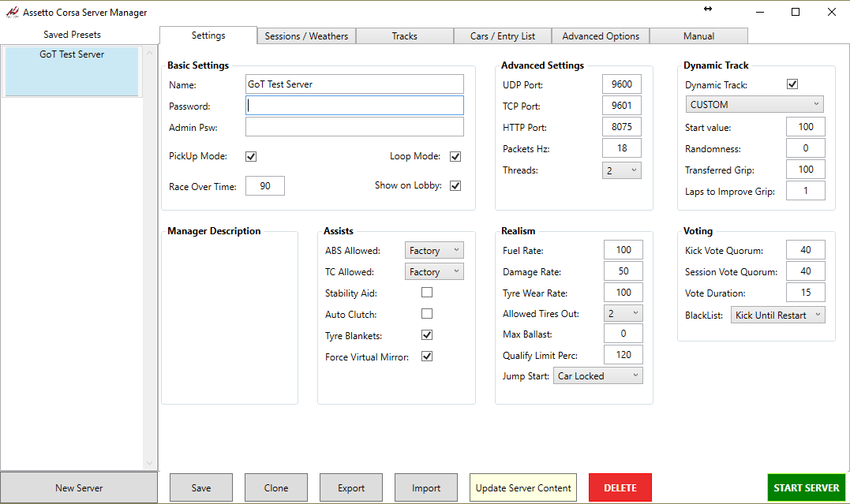Open the BlackList dropdown

[778, 315]
